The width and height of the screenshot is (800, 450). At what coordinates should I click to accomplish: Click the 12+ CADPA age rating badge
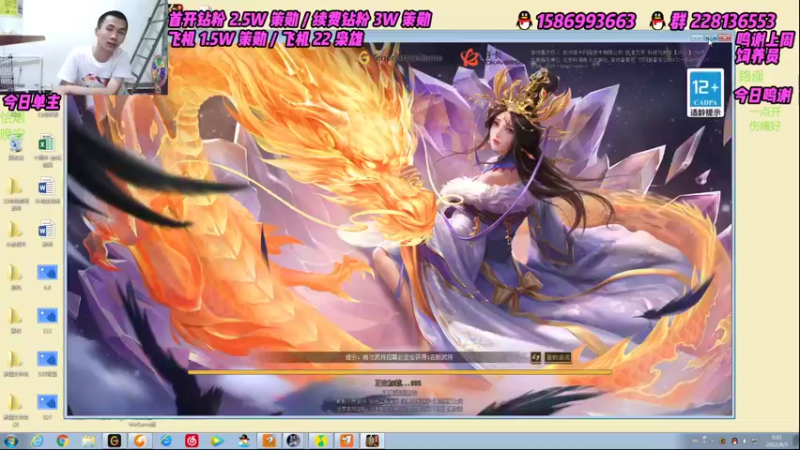[x=705, y=92]
